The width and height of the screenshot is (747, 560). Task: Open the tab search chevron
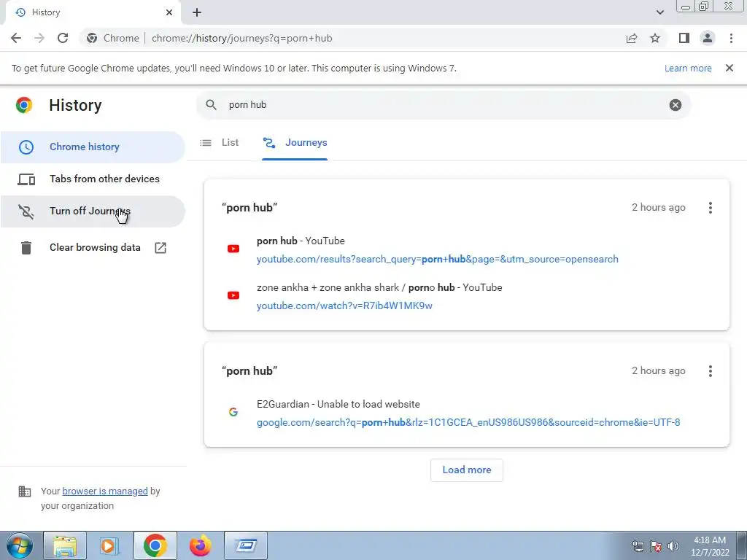(659, 12)
